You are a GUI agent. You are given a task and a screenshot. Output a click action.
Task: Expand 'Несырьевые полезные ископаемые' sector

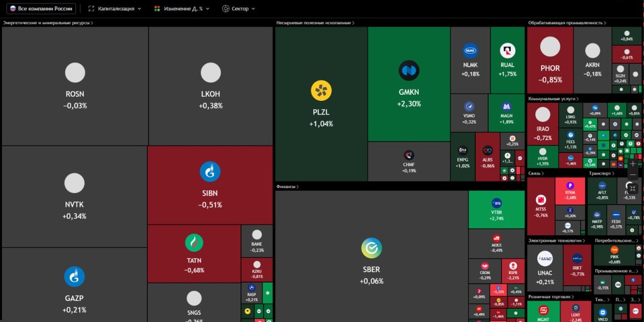point(315,23)
